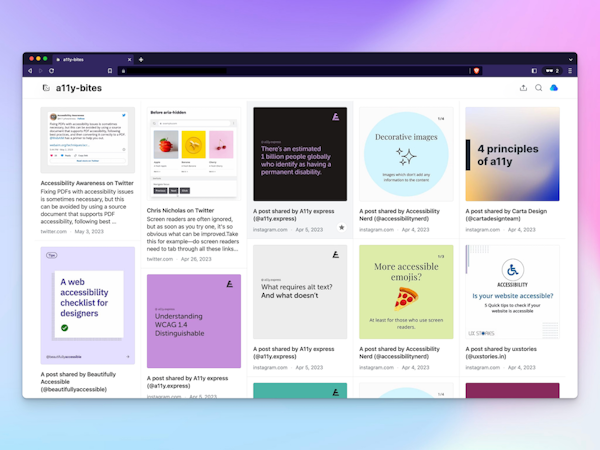The width and height of the screenshot is (600, 450).
Task: Click the bookmark icon in toolbar
Action: 110,71
